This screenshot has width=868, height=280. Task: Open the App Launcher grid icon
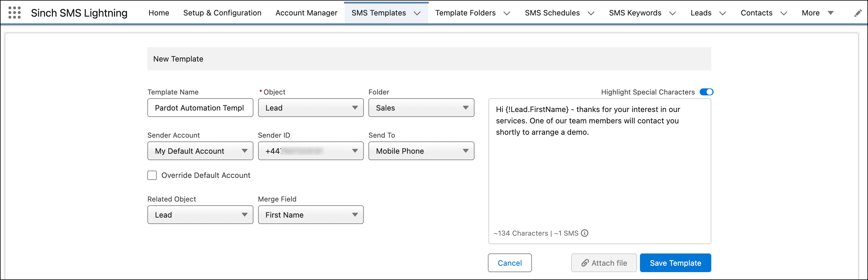point(15,13)
